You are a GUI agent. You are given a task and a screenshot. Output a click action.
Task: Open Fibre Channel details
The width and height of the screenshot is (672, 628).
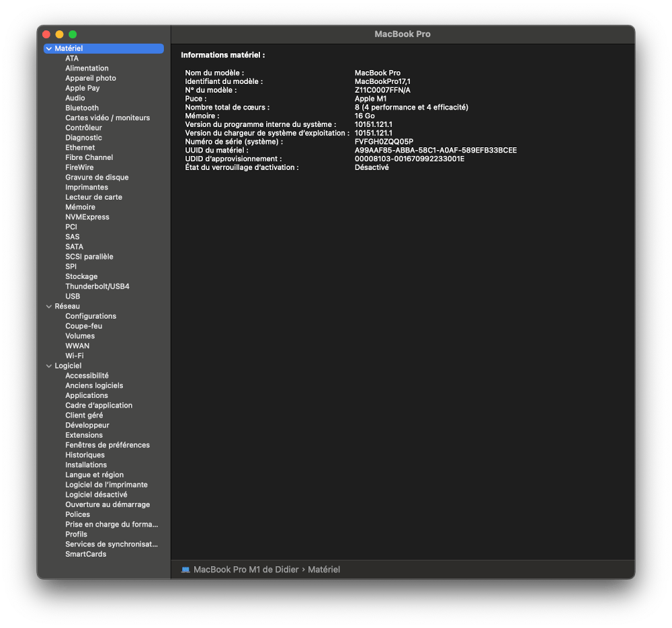(x=89, y=157)
